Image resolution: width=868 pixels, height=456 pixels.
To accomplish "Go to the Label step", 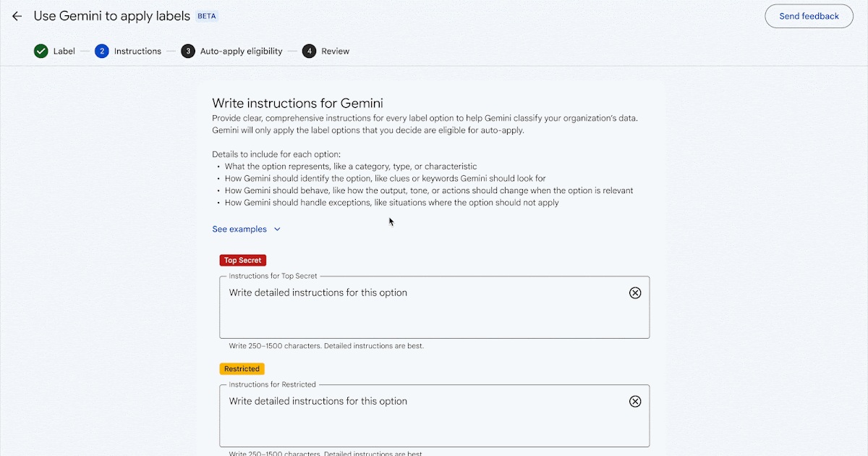I will pos(64,51).
